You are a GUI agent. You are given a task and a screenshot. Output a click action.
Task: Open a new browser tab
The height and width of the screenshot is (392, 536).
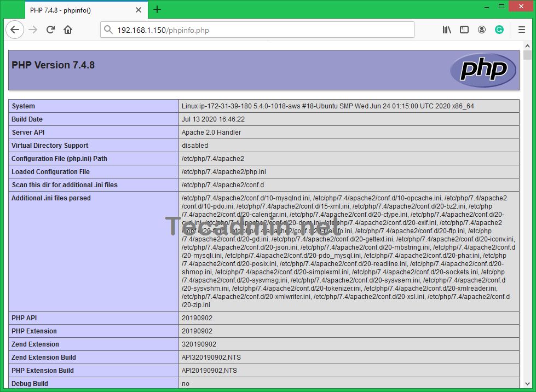[157, 9]
